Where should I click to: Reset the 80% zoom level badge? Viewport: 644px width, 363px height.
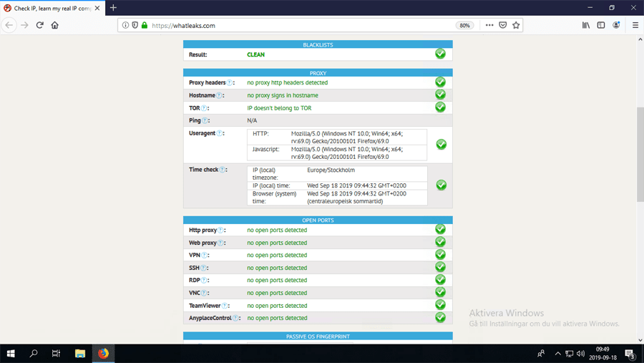pos(464,26)
